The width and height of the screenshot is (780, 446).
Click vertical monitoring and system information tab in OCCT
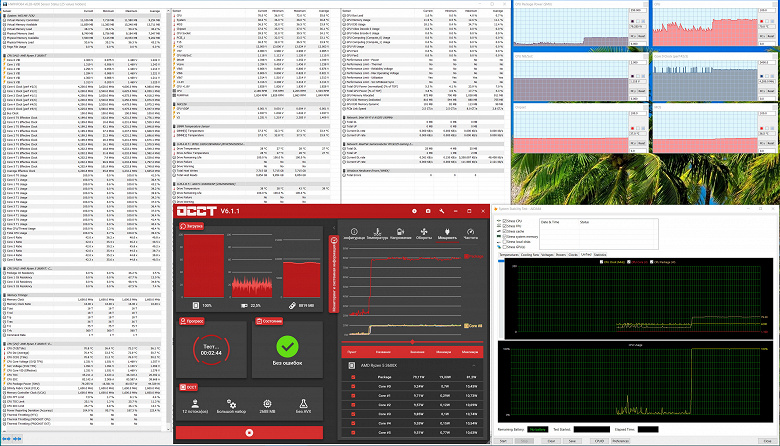334,274
